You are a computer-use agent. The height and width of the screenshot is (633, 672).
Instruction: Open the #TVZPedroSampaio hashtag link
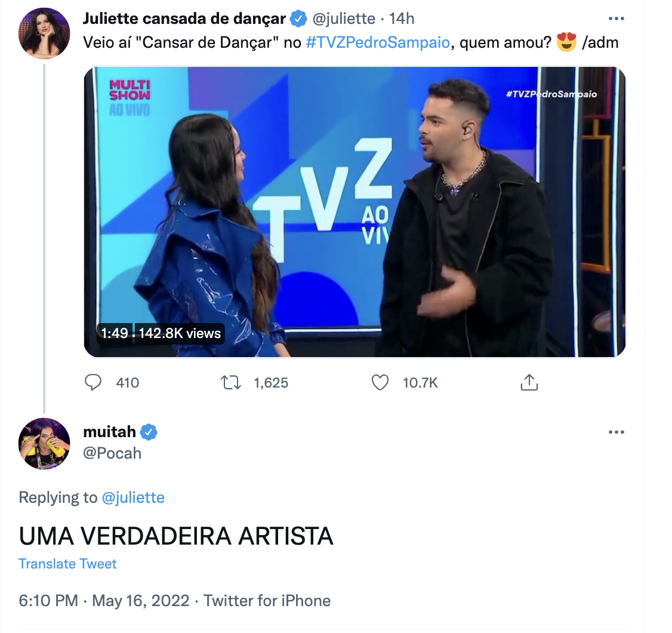click(x=377, y=44)
